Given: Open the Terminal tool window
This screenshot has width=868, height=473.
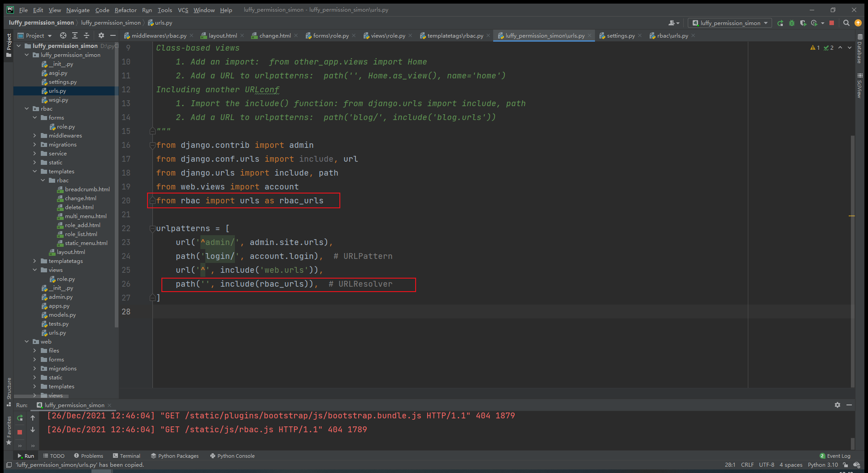Looking at the screenshot, I should [x=126, y=456].
